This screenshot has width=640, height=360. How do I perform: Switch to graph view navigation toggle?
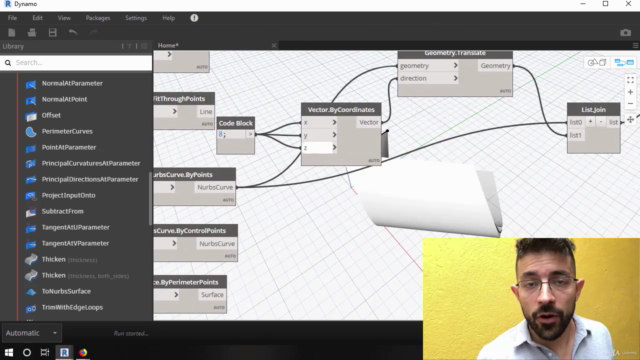tap(624, 62)
